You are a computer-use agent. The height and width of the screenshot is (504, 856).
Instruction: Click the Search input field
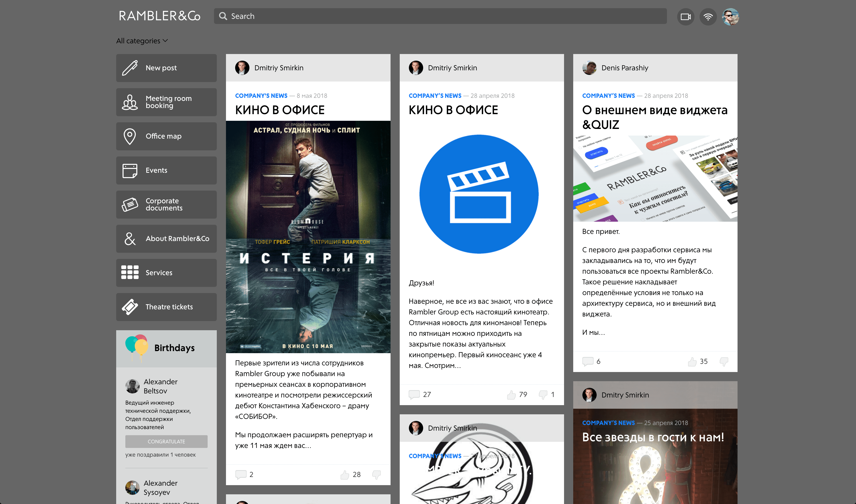coord(440,16)
